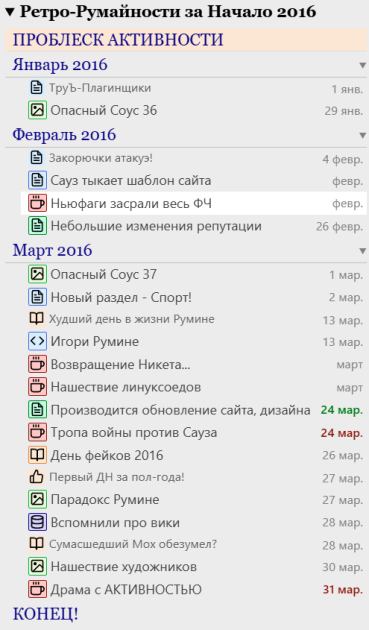Click the document icon of ТруЪ-Плагинщики

[x=37, y=87]
